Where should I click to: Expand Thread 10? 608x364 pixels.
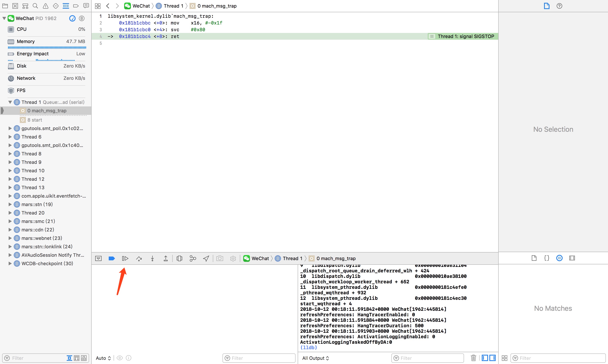(x=10, y=171)
